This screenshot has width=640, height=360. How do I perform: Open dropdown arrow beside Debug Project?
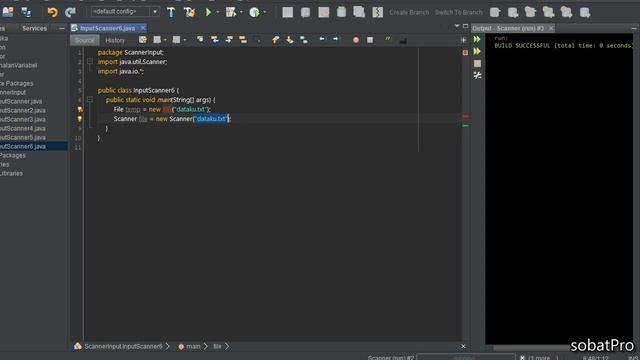click(241, 12)
